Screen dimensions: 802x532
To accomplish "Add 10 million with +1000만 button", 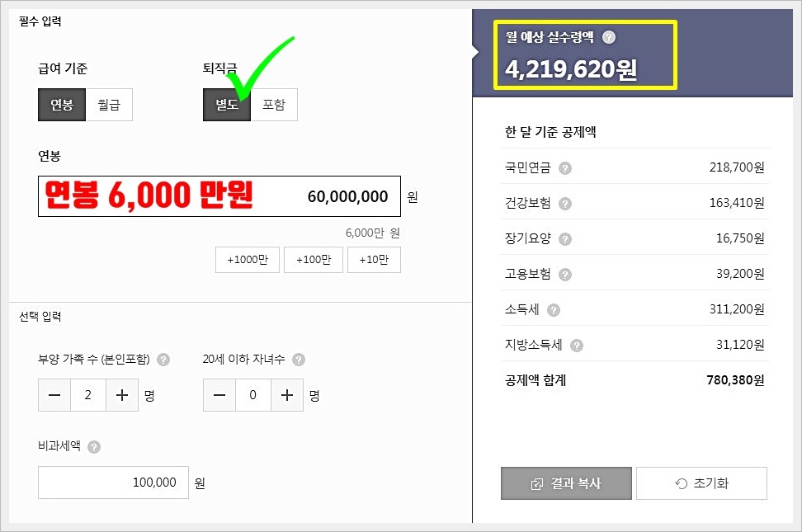I will [248, 260].
